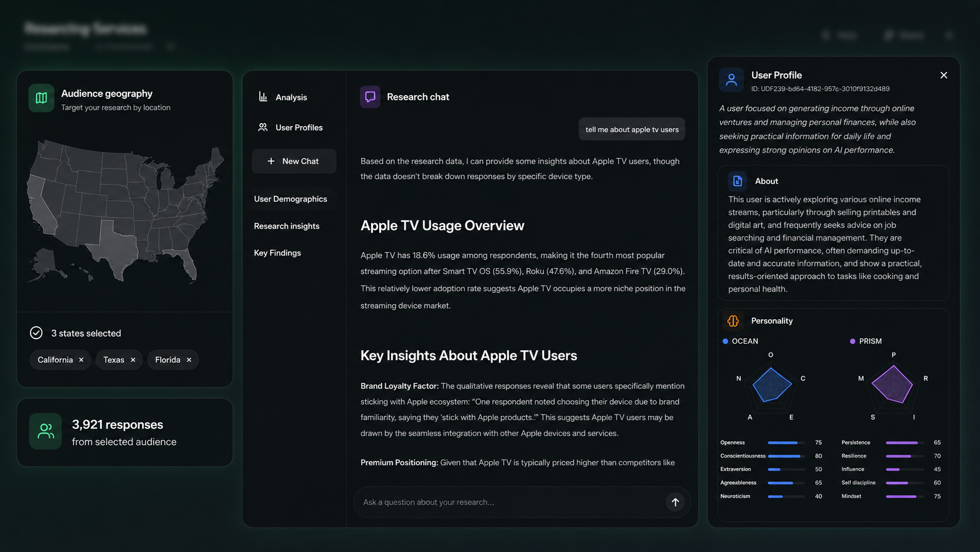980x552 pixels.
Task: Click the Key Insights About Apple TV Users heading
Action: (x=469, y=355)
